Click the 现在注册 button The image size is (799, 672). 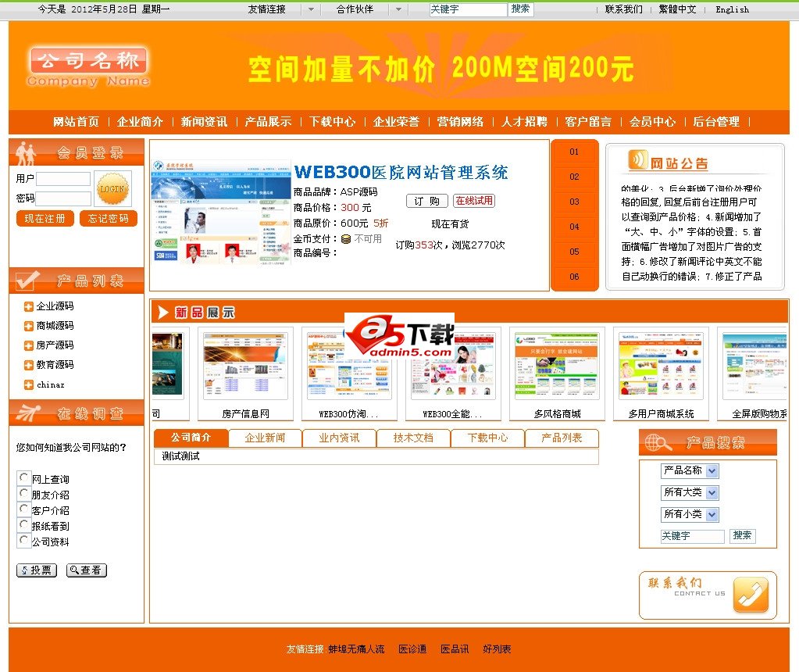tap(45, 218)
